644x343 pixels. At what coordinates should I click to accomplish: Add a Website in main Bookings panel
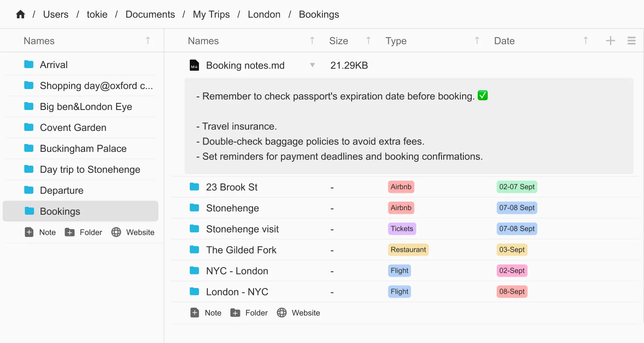[x=298, y=313]
